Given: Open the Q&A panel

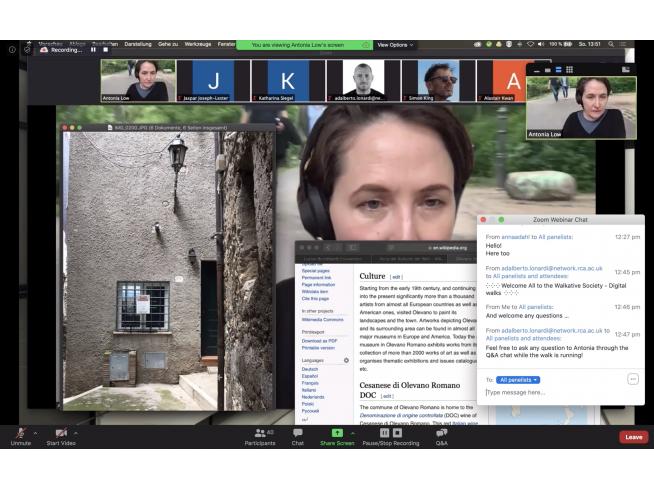Looking at the screenshot, I should (441, 433).
